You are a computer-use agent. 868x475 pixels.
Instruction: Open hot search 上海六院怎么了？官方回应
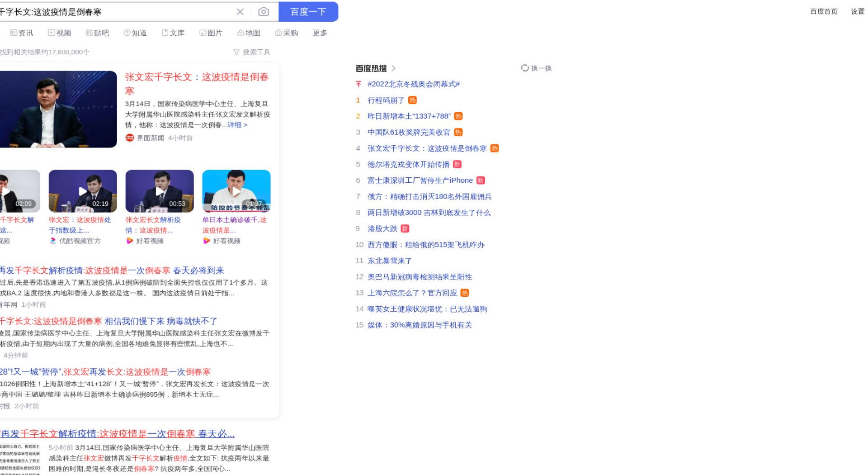pos(412,293)
